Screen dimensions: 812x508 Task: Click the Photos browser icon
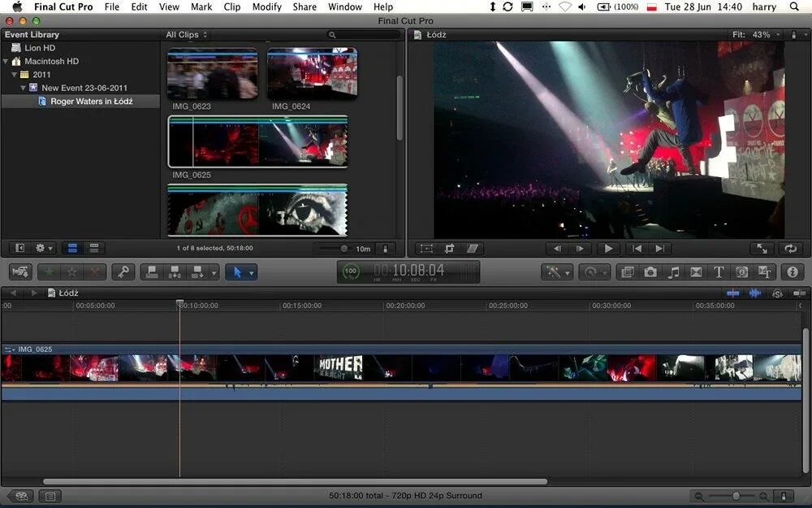tap(650, 271)
